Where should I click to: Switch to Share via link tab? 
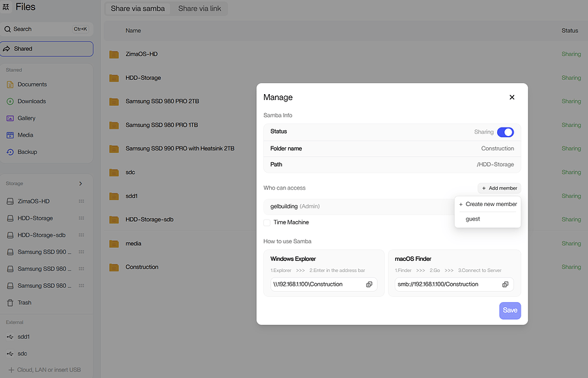coord(199,9)
